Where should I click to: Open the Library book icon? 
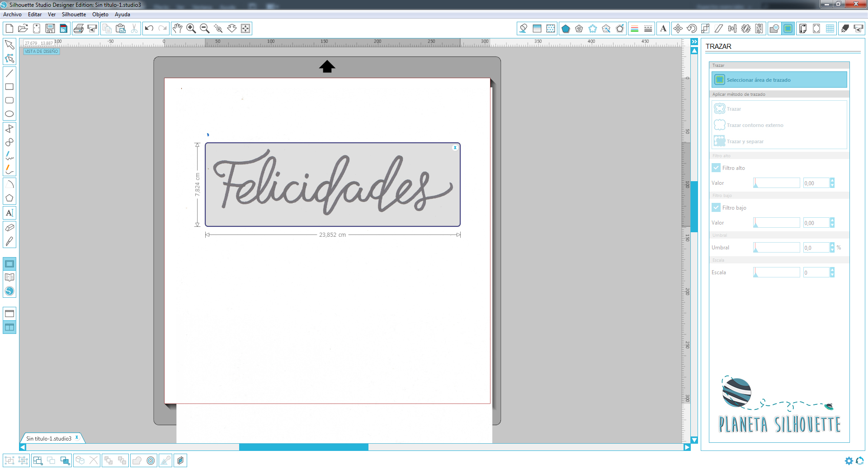pyautogui.click(x=9, y=277)
